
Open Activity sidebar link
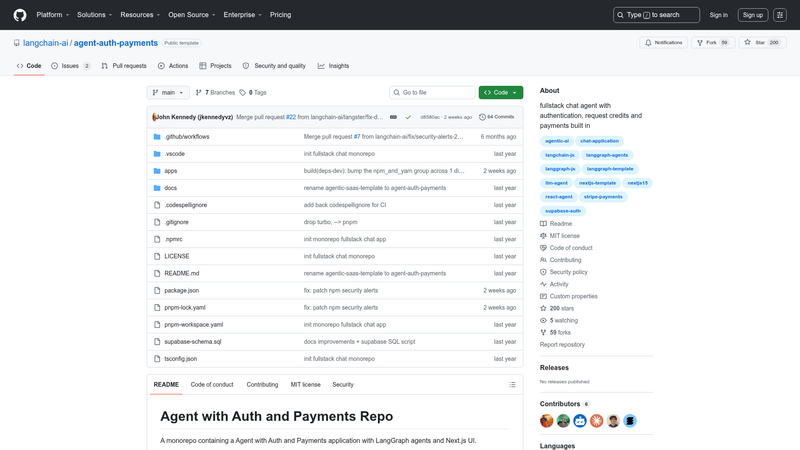click(554, 284)
